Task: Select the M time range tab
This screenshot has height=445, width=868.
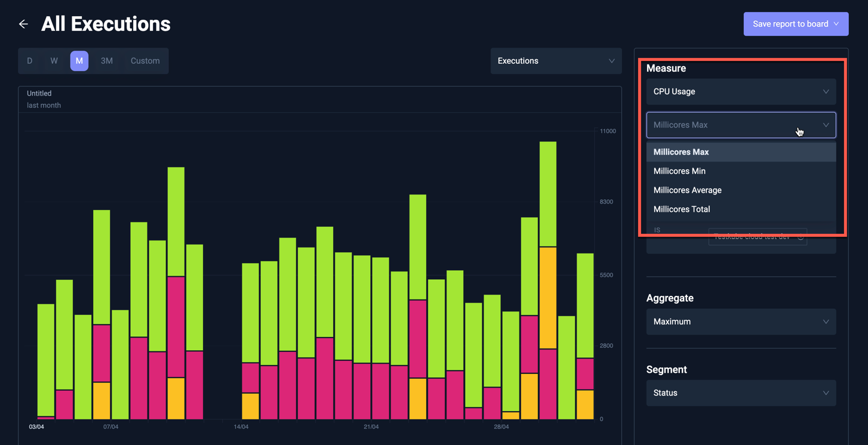Action: pos(79,60)
